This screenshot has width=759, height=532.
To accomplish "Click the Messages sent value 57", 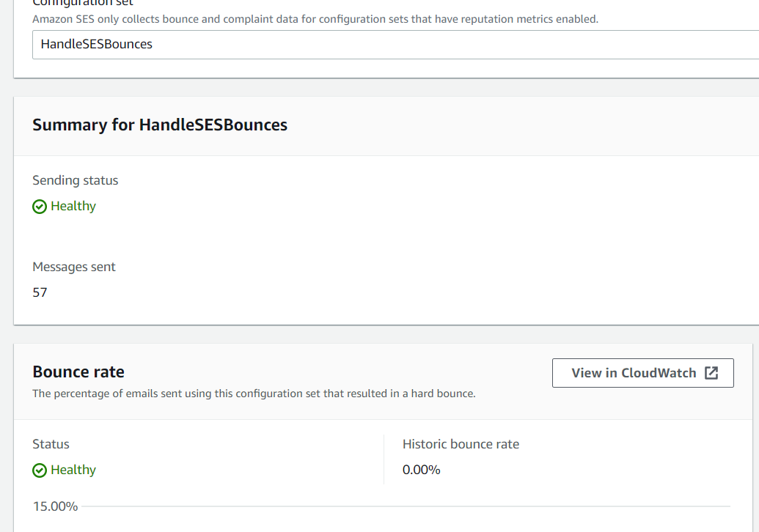I will (40, 292).
